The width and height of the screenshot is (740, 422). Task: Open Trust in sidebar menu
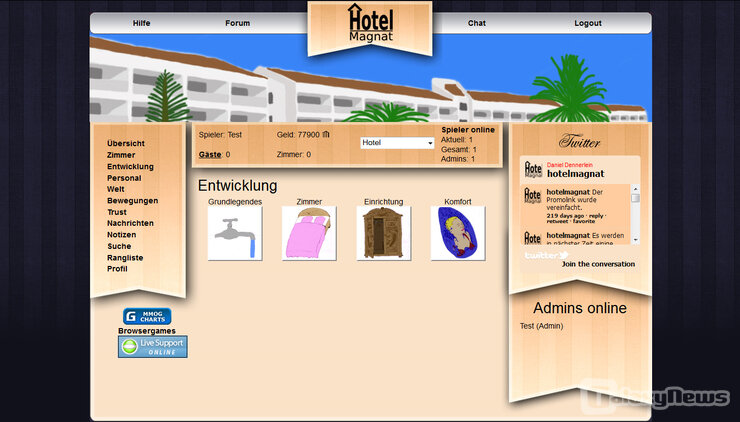click(x=117, y=212)
